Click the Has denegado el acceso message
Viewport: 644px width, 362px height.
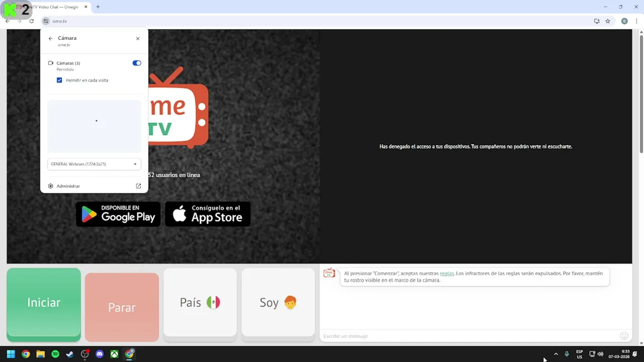[475, 147]
